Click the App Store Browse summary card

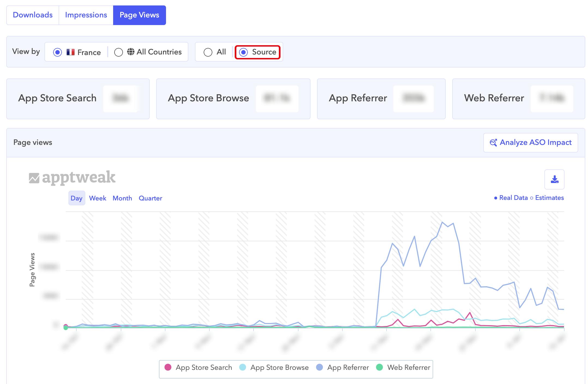point(233,99)
